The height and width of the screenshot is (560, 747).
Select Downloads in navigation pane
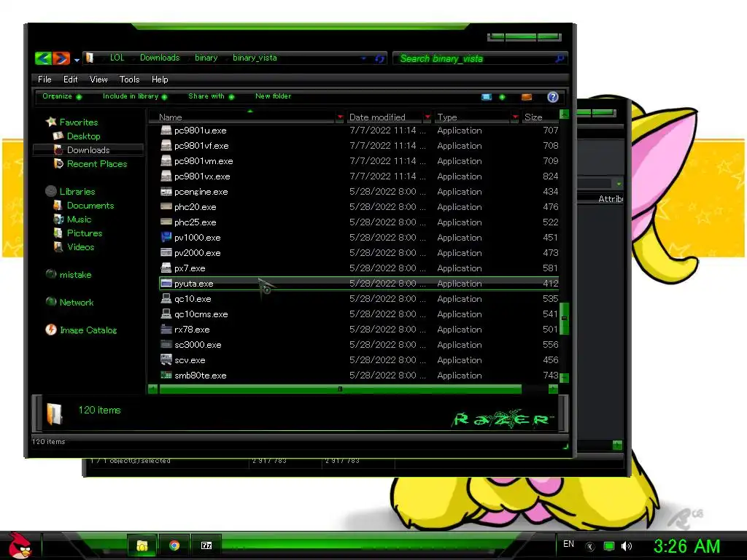click(88, 150)
